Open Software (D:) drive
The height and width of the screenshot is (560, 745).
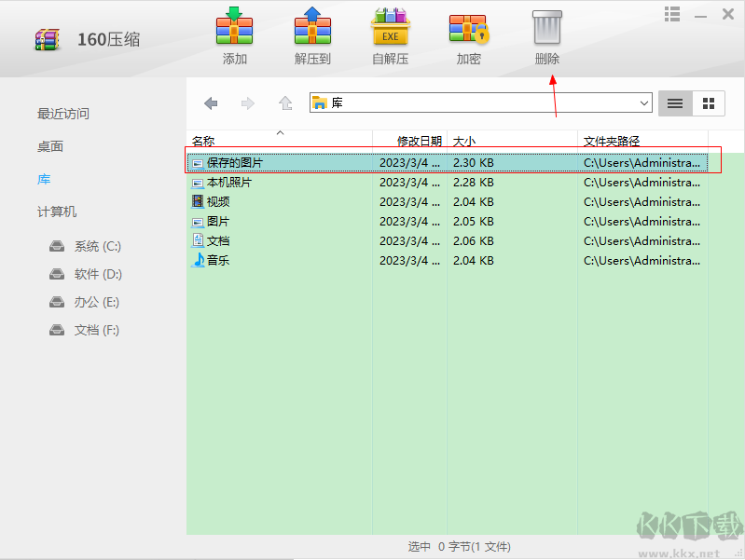pos(97,274)
